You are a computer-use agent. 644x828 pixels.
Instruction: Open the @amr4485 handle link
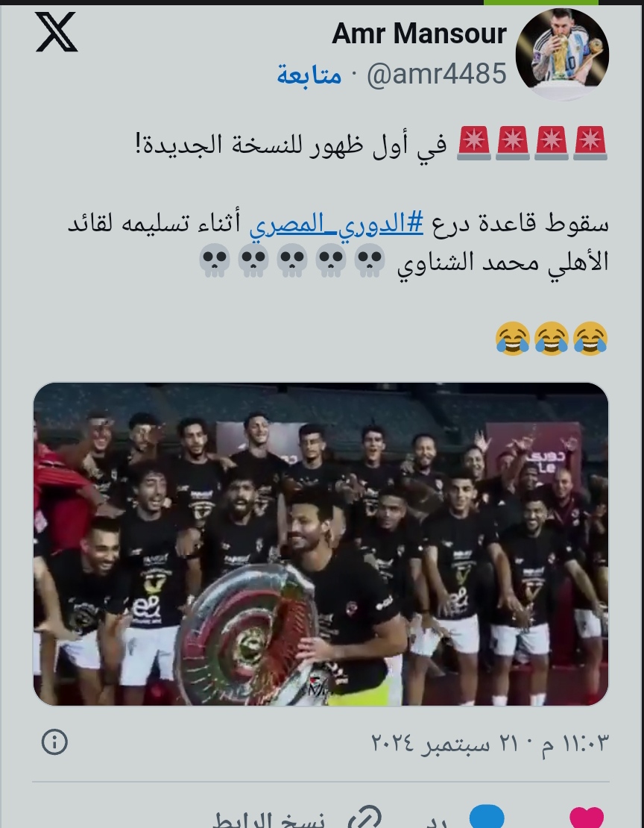tap(437, 73)
